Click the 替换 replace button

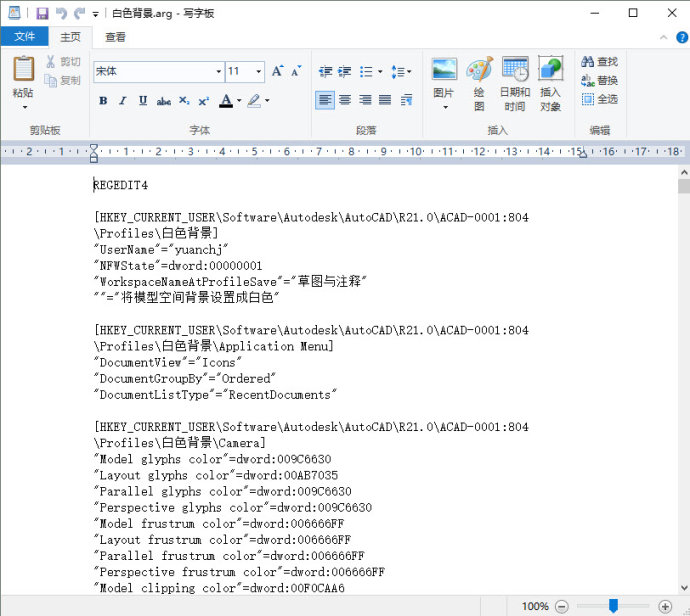tap(599, 81)
